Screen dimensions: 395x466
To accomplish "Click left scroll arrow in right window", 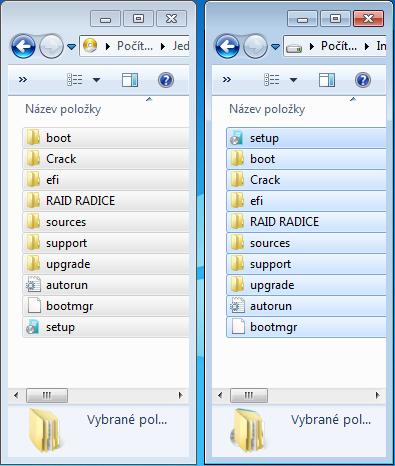I will [x=220, y=395].
